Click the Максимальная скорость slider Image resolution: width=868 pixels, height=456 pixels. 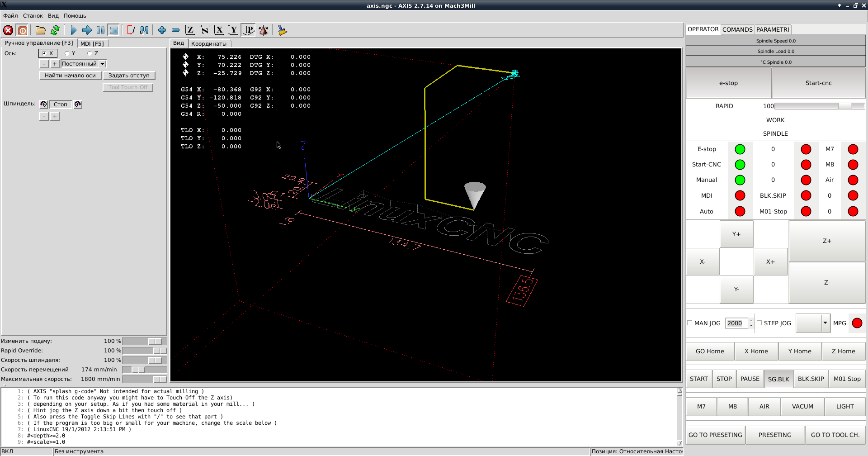coord(144,379)
